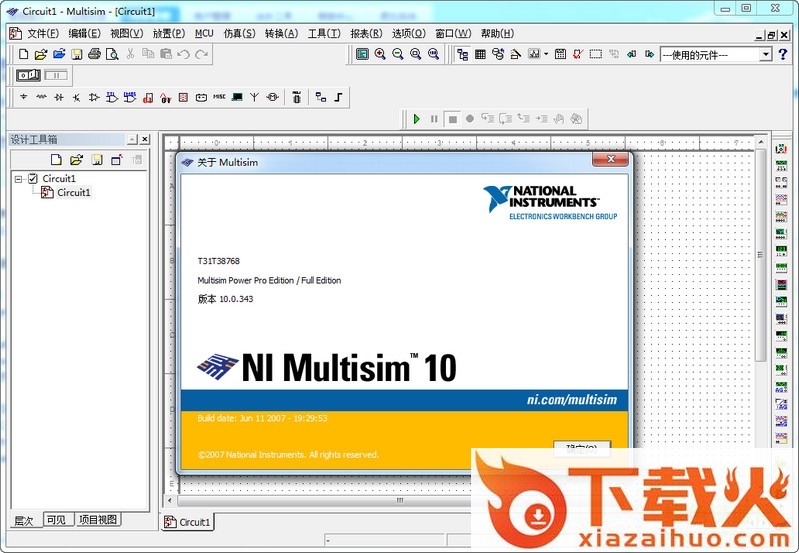The height and width of the screenshot is (553, 799).
Task: Click the Zoom to area magnifier icon
Action: click(416, 54)
